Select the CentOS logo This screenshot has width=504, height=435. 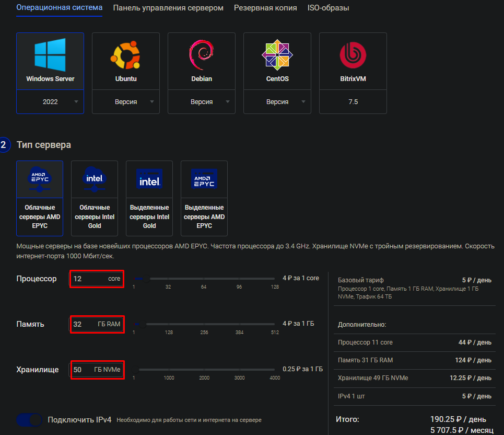click(277, 55)
